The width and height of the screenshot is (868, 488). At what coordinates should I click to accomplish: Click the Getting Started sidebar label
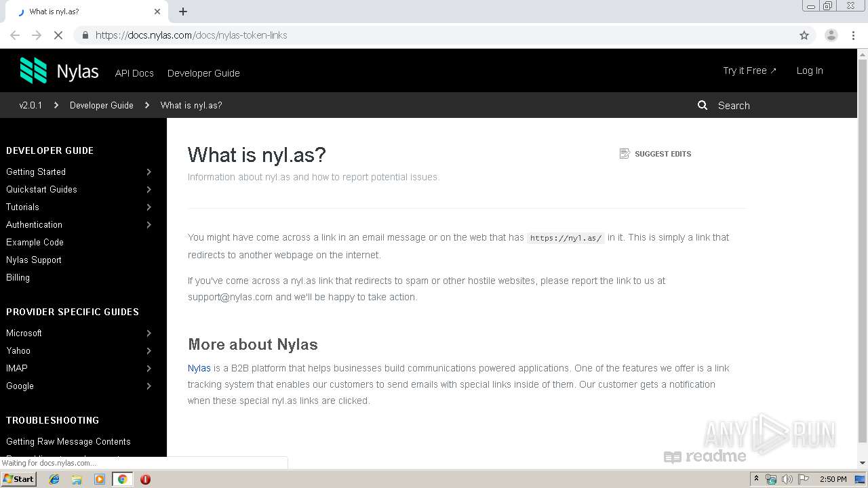coord(36,172)
